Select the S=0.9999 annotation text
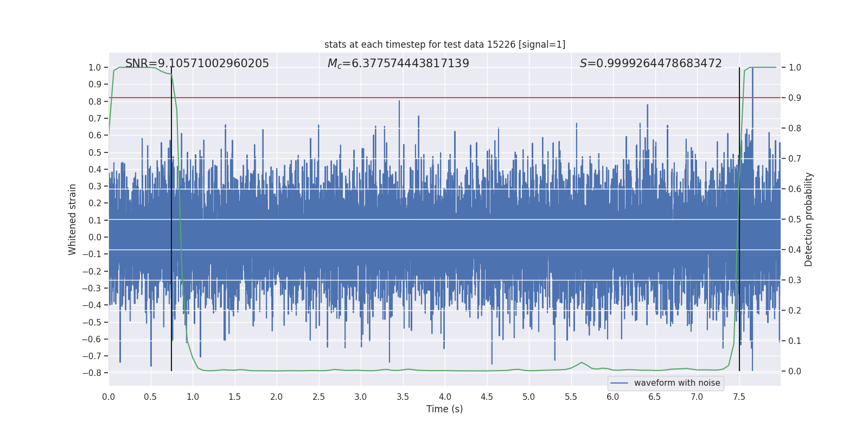868x434 pixels. [x=650, y=63]
